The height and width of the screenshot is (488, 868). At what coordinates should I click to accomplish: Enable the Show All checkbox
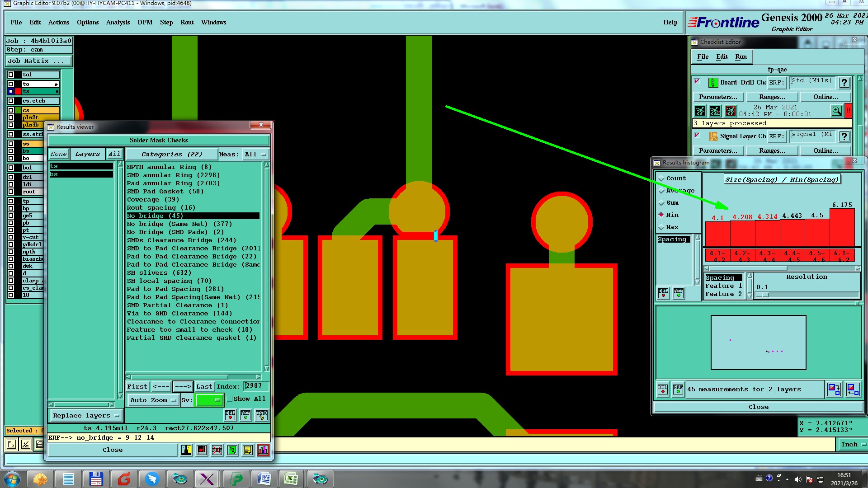(230, 399)
